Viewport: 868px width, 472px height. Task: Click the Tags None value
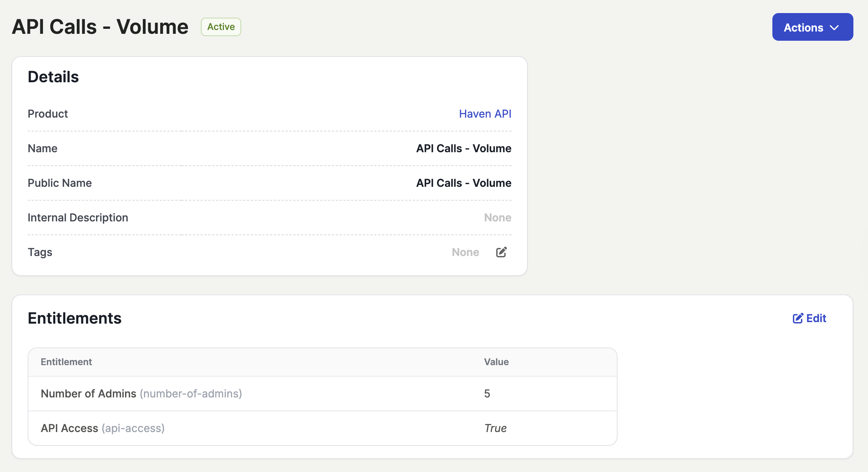coord(465,252)
